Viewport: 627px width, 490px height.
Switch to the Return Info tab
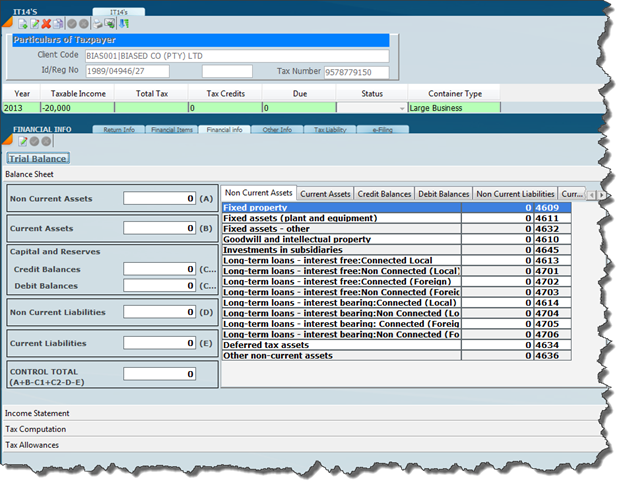119,129
